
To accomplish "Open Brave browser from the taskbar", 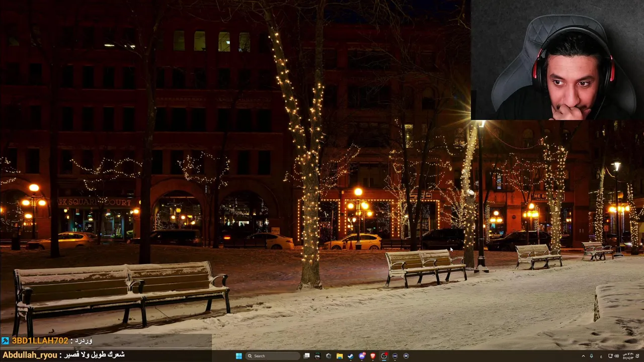I will tap(373, 356).
